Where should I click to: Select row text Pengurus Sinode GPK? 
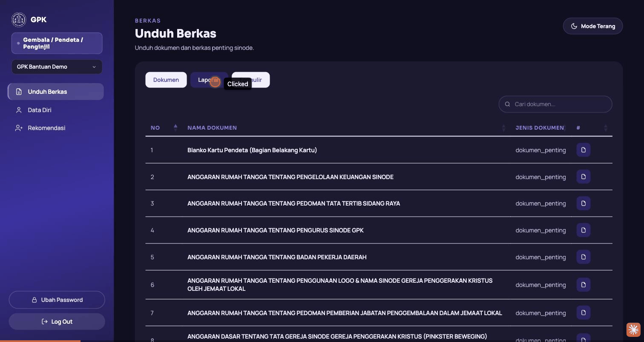pyautogui.click(x=276, y=230)
